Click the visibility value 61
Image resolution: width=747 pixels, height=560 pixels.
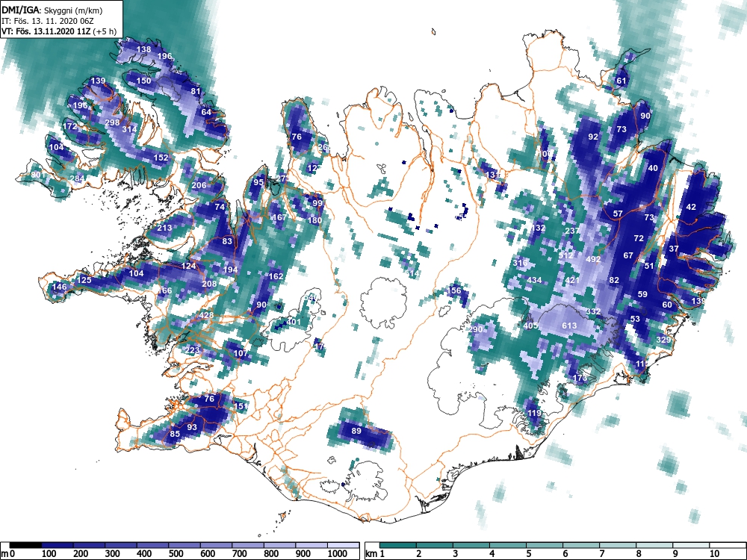coord(622,81)
